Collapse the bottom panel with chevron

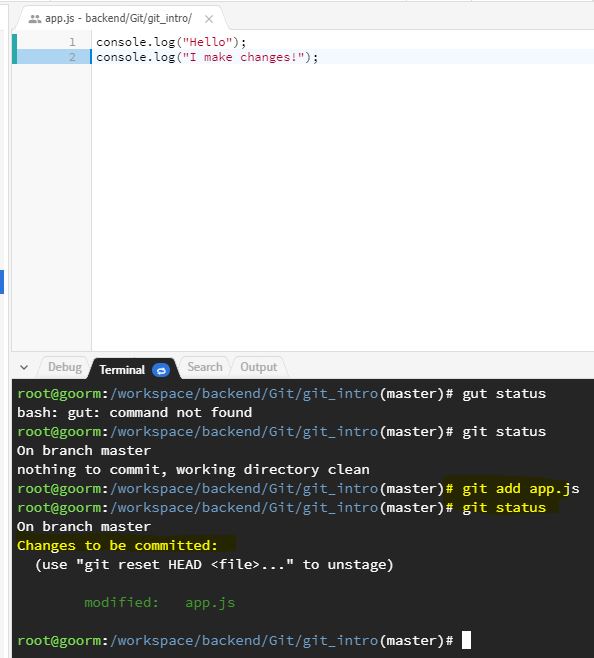(x=24, y=368)
